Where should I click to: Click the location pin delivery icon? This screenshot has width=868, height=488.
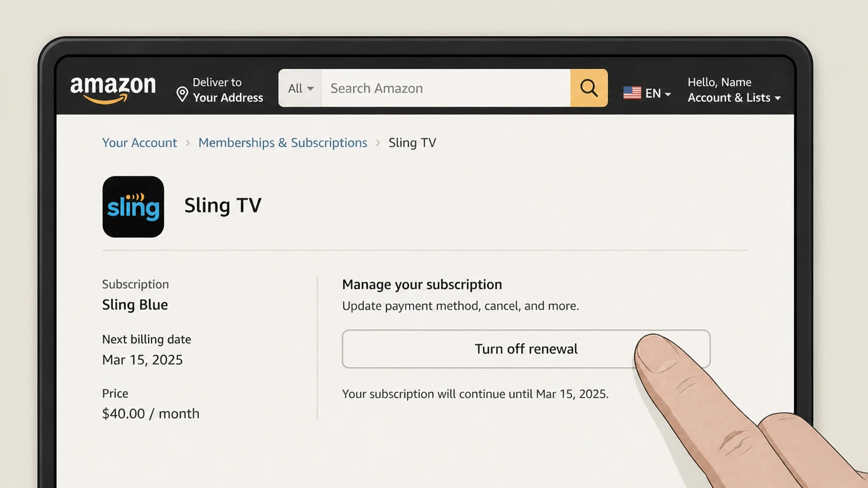182,94
